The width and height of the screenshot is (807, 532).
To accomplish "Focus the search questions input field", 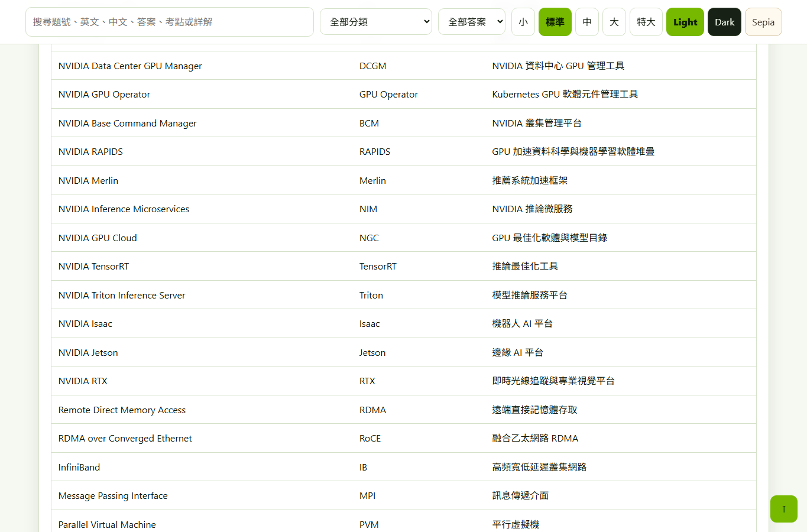I will pos(170,22).
